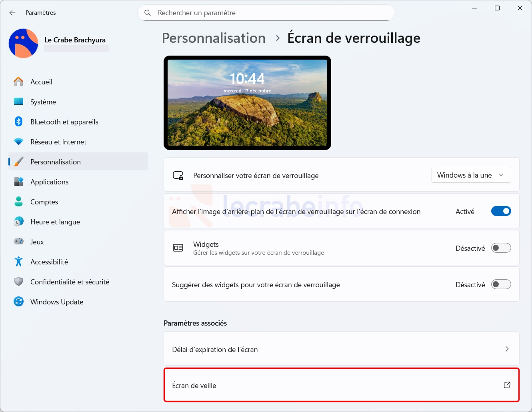The width and height of the screenshot is (532, 412).
Task: Click the back arrow icon
Action: pos(12,13)
